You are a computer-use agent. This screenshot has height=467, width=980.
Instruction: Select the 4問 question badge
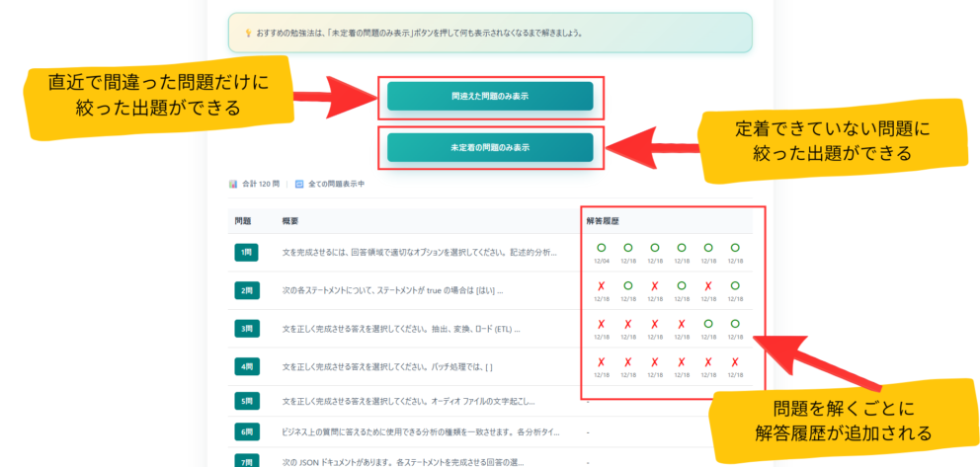tap(246, 365)
